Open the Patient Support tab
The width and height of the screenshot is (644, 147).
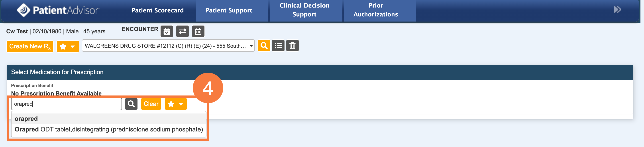point(229,10)
